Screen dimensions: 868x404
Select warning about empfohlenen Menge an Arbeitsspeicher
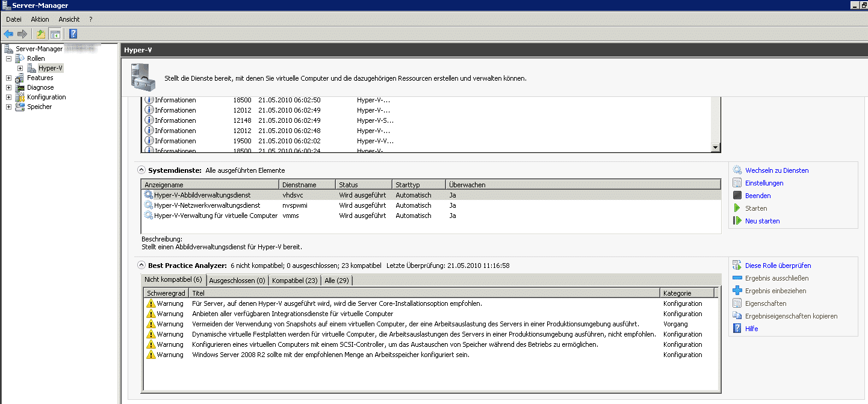431,355
